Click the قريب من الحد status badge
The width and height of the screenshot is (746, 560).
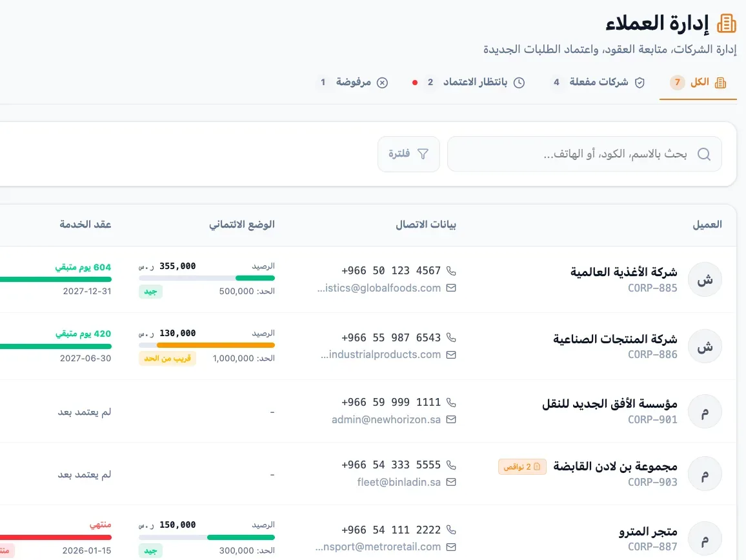[167, 358]
